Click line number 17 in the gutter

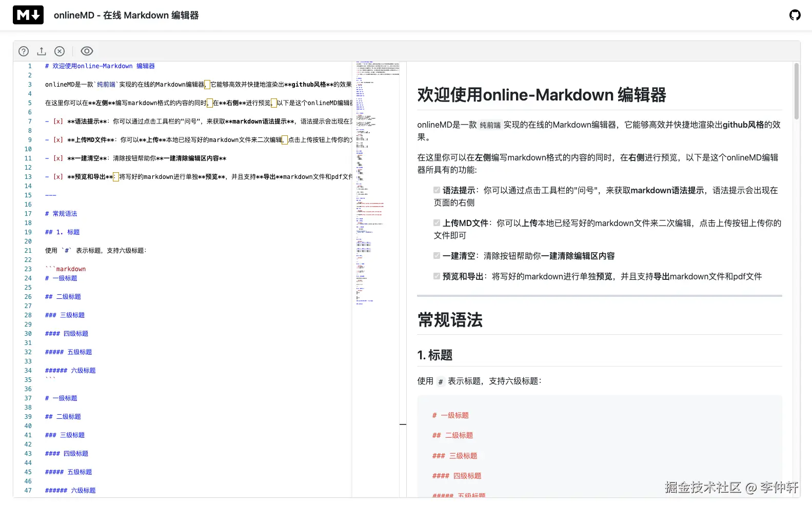tap(28, 214)
